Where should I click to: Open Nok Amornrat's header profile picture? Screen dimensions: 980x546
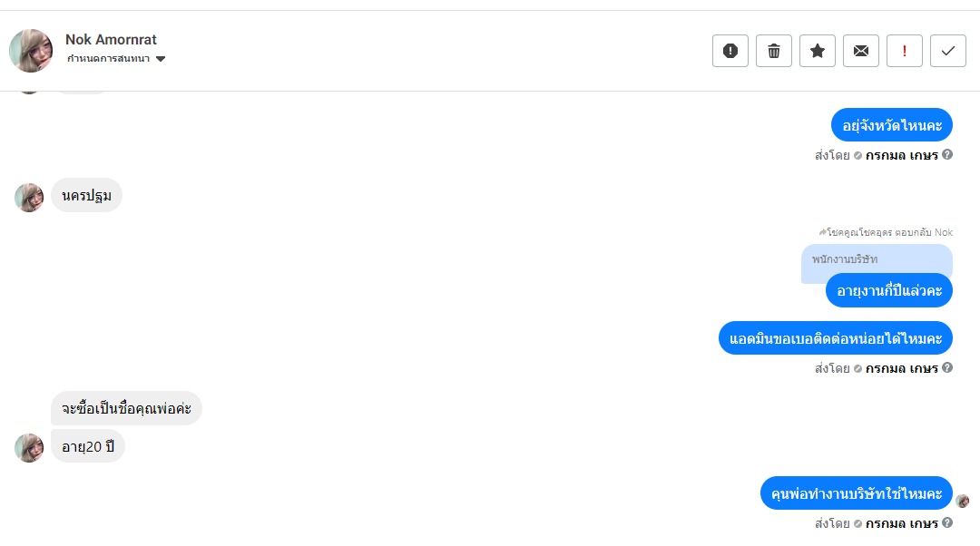31,51
